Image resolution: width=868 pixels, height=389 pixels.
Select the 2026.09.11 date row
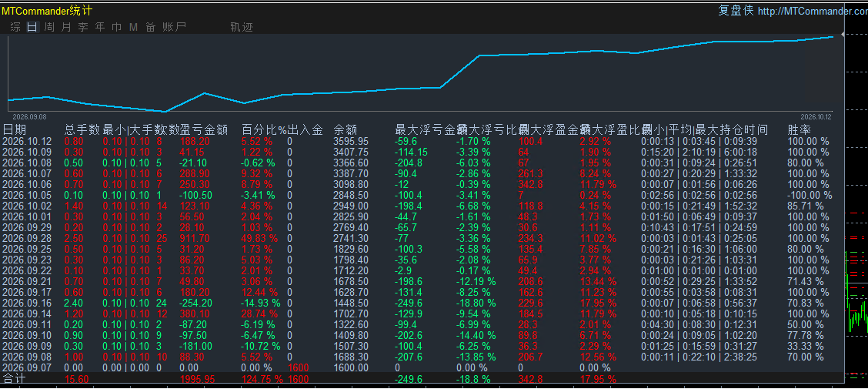click(x=27, y=324)
